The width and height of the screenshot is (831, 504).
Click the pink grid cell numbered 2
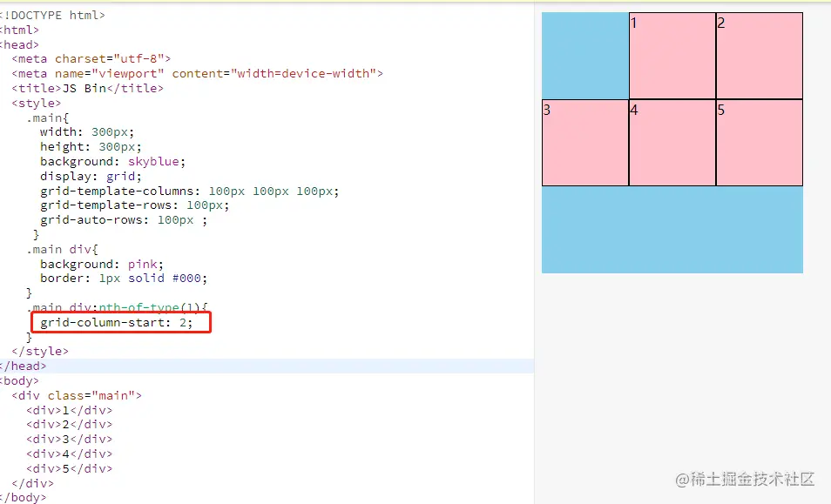click(759, 56)
